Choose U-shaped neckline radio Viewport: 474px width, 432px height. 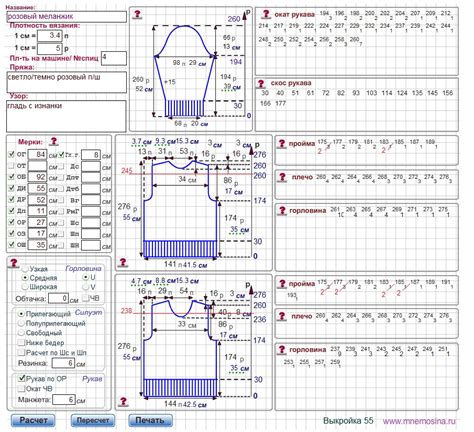click(x=86, y=277)
